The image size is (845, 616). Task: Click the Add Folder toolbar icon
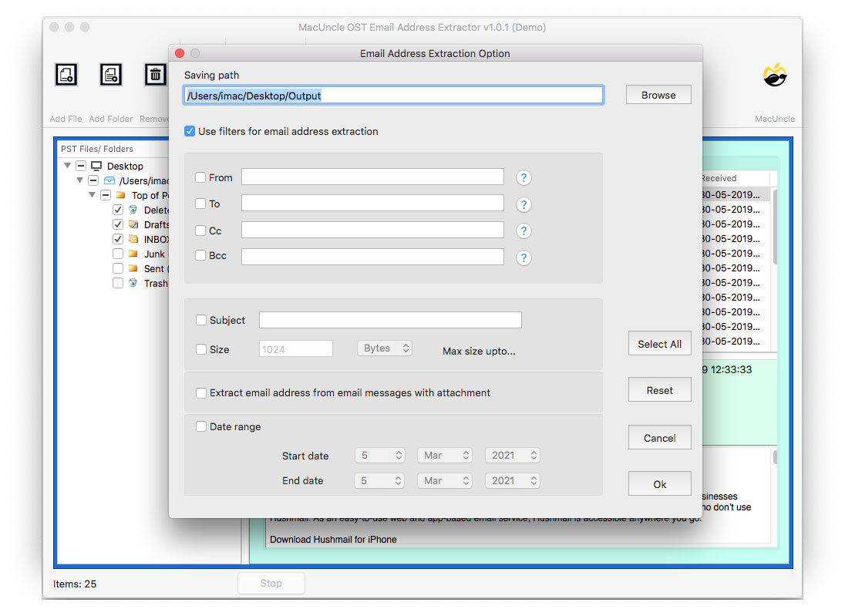point(110,74)
